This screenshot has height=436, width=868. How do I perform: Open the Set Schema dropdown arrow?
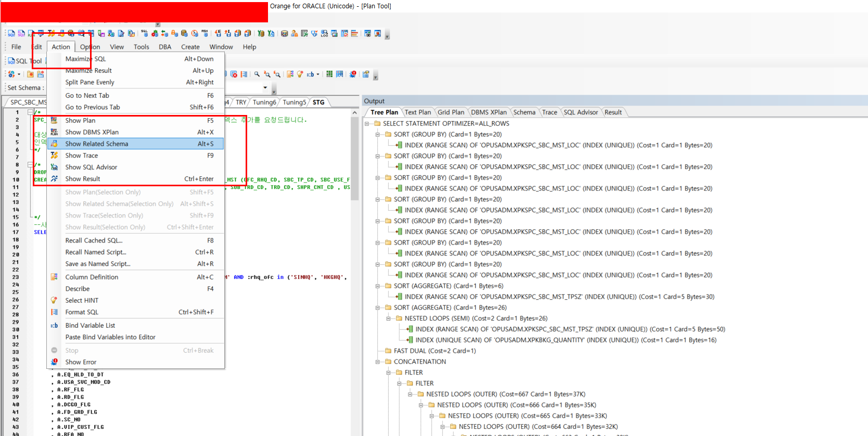(265, 88)
